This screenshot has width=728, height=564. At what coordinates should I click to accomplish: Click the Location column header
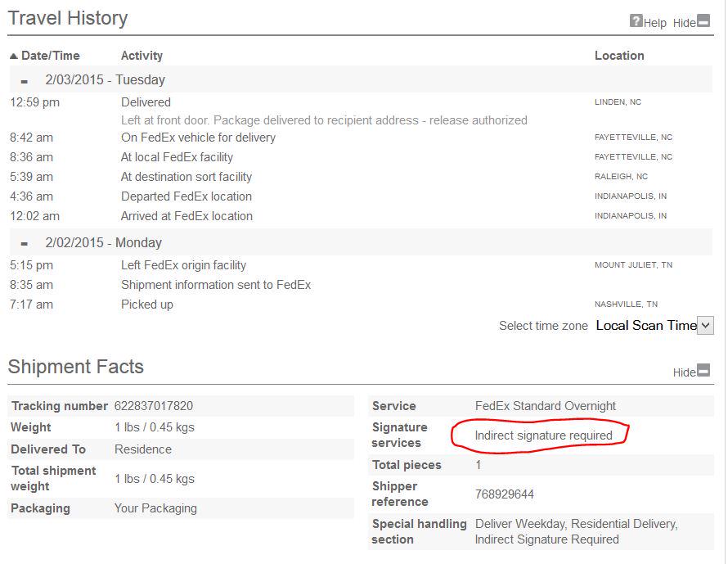click(619, 56)
